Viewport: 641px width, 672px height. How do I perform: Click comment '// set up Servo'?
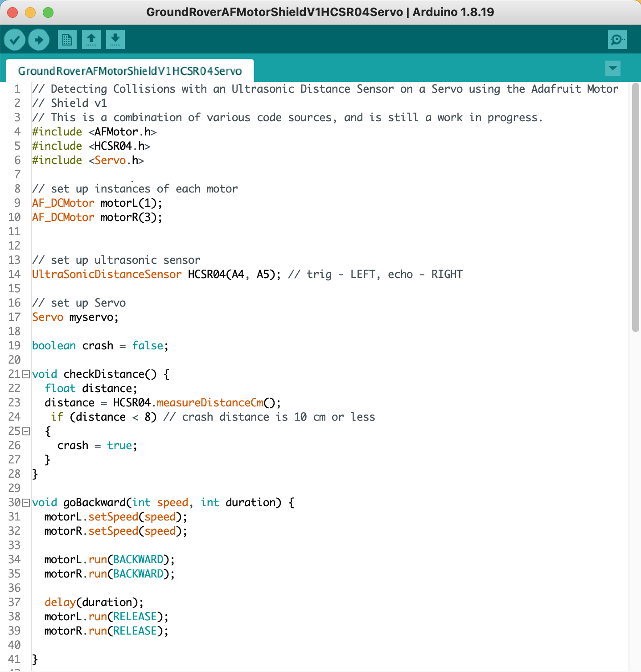click(79, 303)
